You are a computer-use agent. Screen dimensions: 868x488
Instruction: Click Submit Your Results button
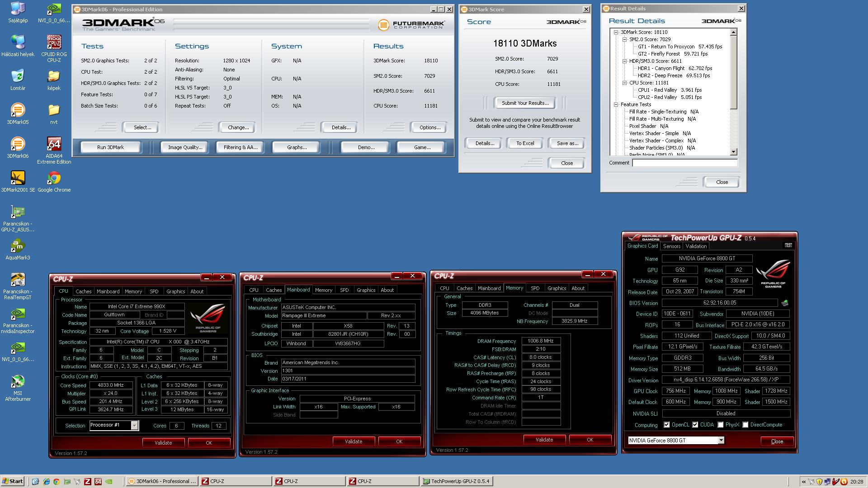tap(525, 103)
